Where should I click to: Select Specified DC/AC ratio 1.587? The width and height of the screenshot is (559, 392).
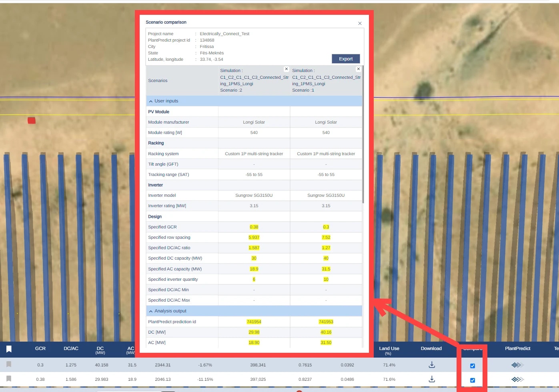click(x=254, y=248)
